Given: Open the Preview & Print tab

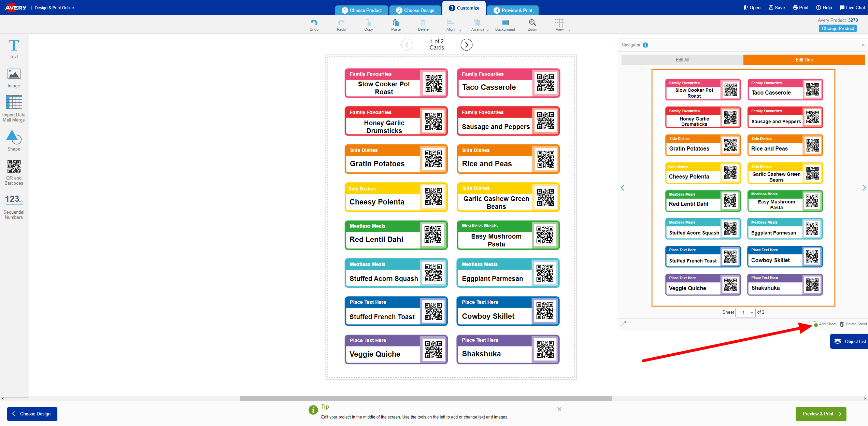Looking at the screenshot, I should tap(513, 10).
